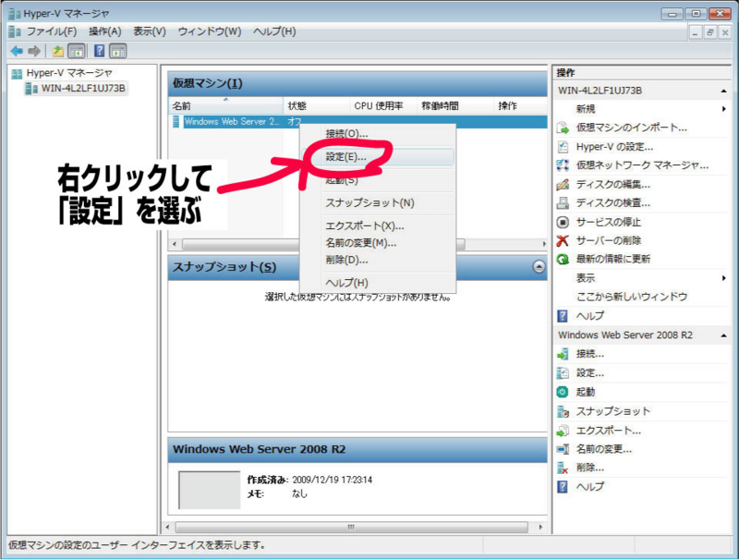Click the Help icon in the toolbar

(x=97, y=51)
